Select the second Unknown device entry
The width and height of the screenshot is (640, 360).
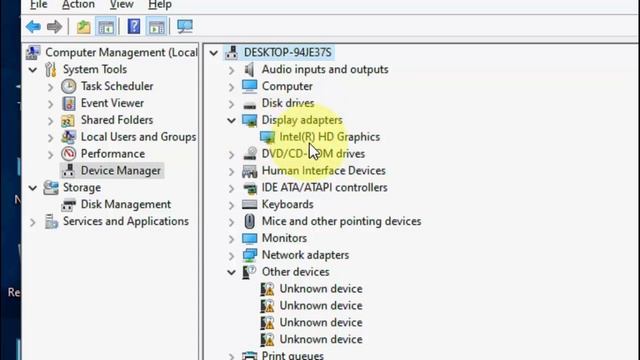[x=321, y=306]
